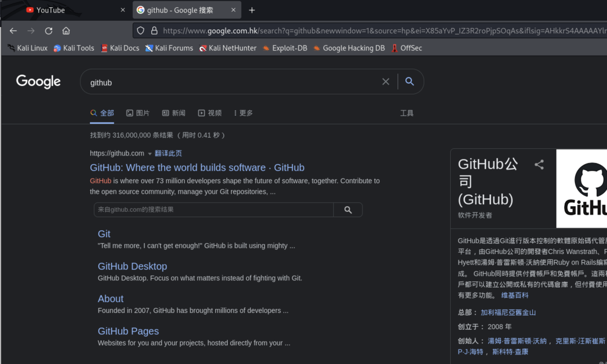The height and width of the screenshot is (364, 607).
Task: Click the site security padlock icon
Action: (x=154, y=30)
